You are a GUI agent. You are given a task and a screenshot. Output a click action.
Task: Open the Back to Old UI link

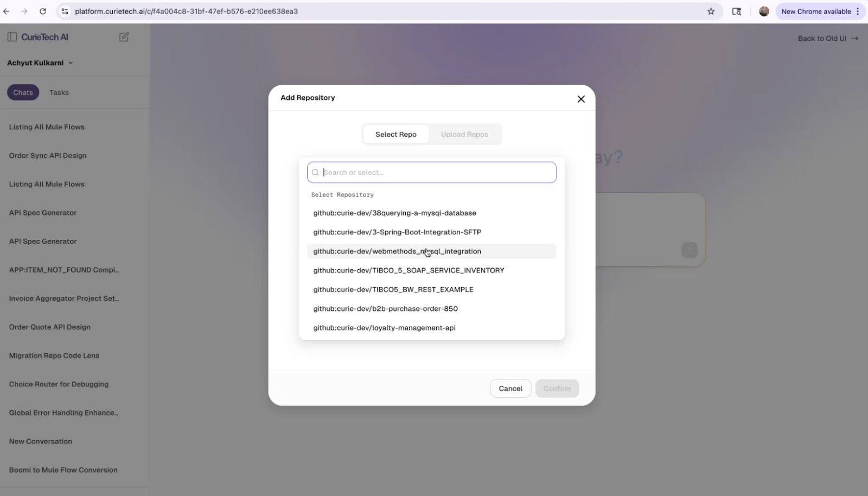pyautogui.click(x=821, y=38)
